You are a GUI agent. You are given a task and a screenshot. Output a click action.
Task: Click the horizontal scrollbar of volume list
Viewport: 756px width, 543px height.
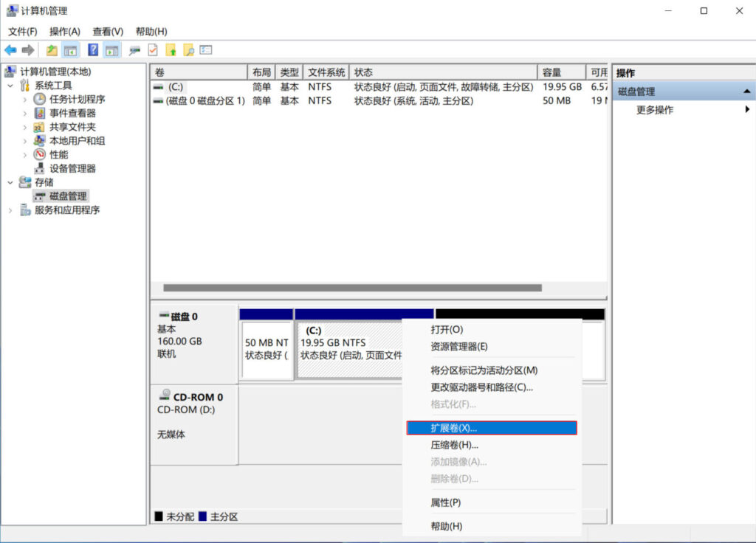tap(352, 288)
